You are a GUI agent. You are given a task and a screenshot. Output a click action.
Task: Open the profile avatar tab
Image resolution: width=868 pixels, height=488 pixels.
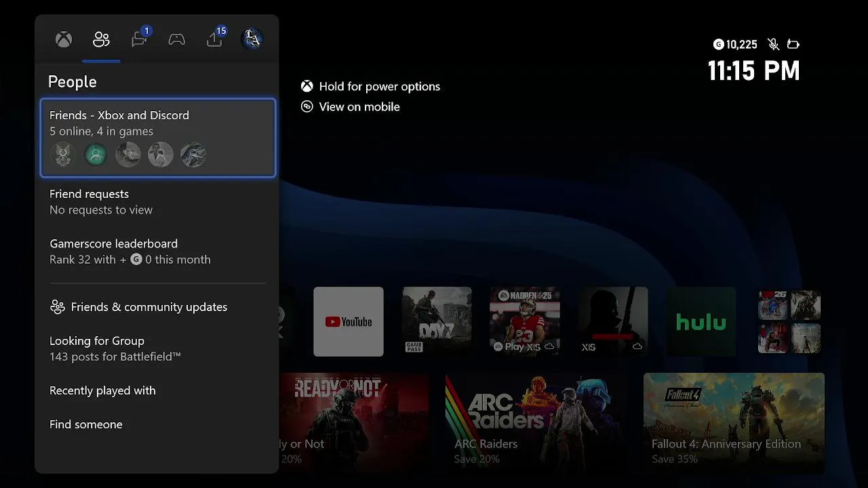[252, 39]
